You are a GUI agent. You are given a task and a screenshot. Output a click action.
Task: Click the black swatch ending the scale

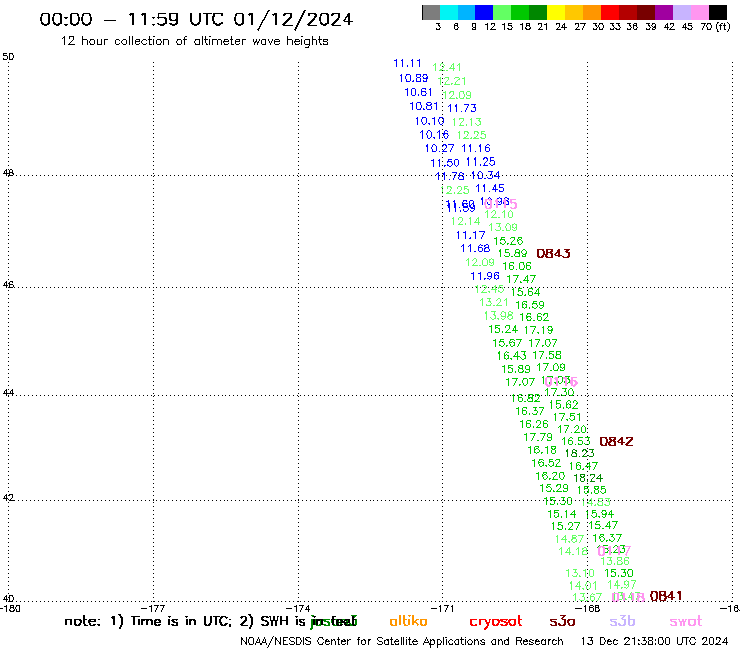point(718,12)
